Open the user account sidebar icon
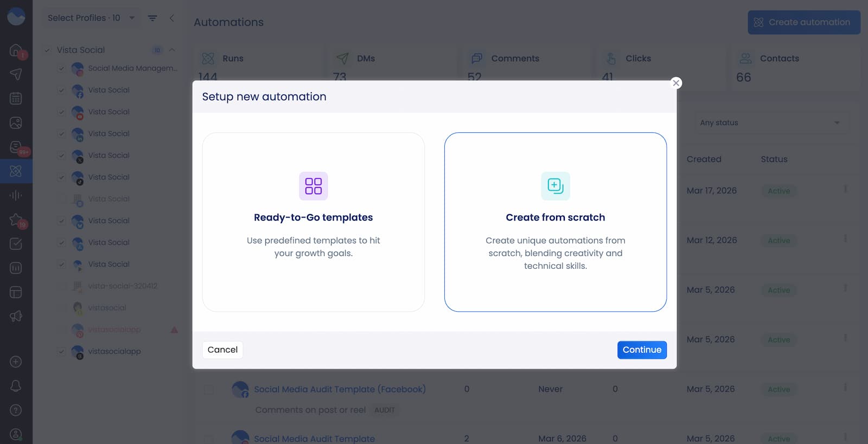 tap(16, 434)
